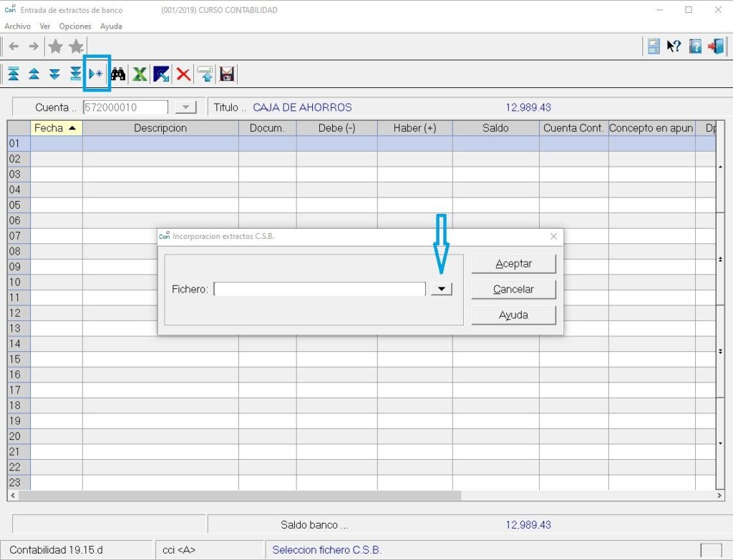Click the first favorites star icon
The image size is (733, 560).
56,46
